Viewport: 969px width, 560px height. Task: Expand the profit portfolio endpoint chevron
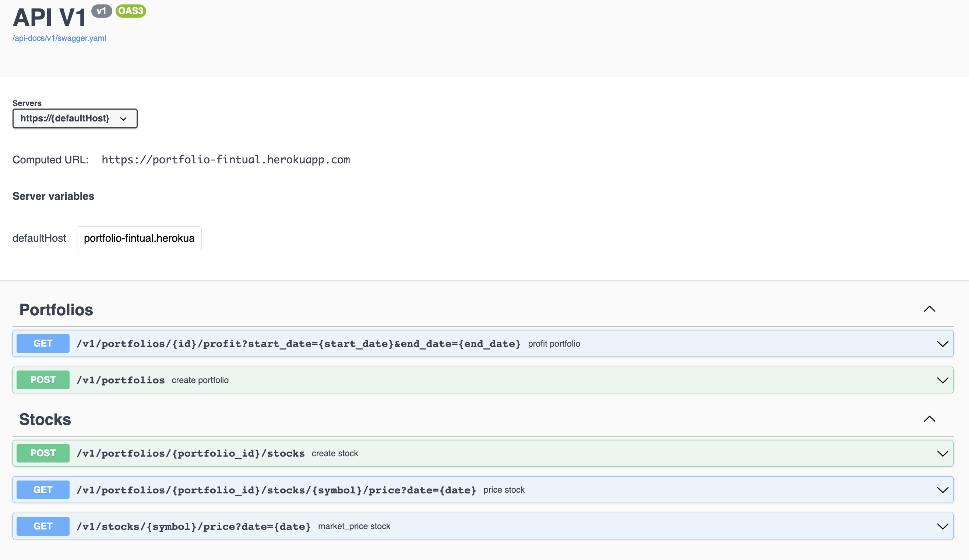[942, 344]
